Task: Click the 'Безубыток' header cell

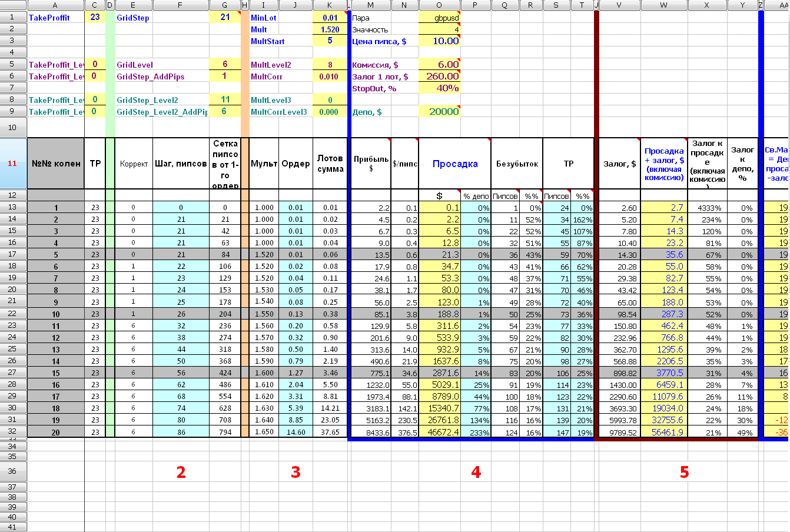Action: 517,164
